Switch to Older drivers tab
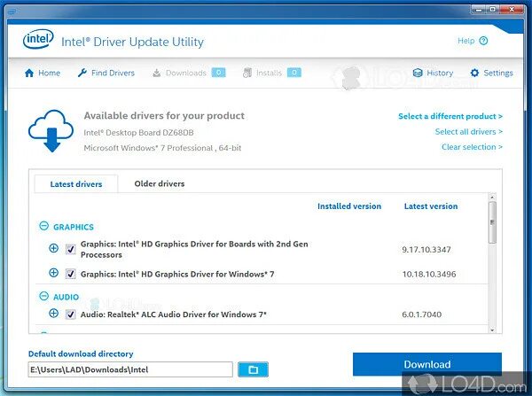532x396 pixels. tap(160, 183)
